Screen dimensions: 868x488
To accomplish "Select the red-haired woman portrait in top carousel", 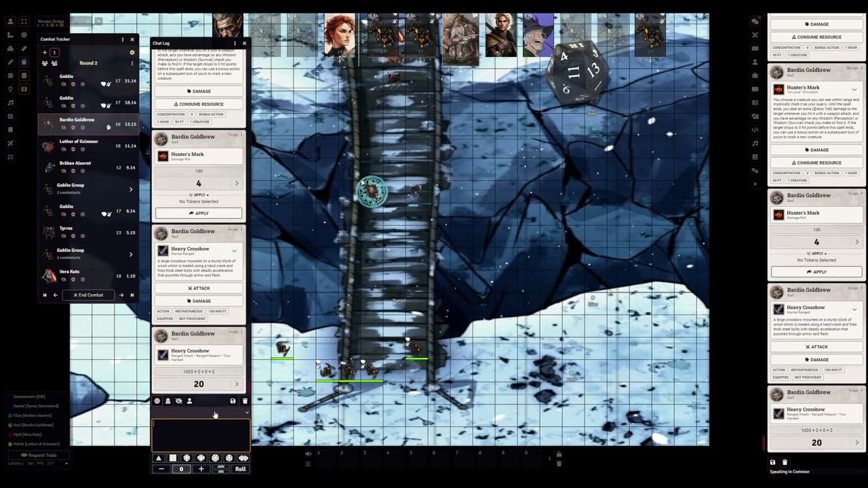I will (x=340, y=35).
